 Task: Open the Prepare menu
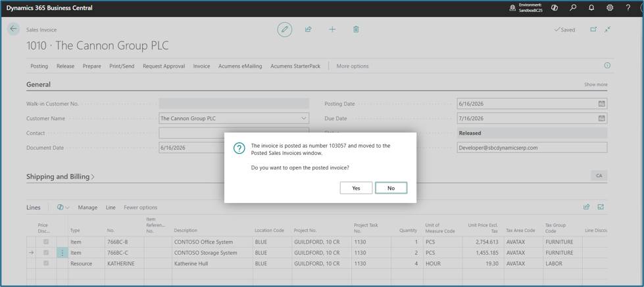(x=92, y=66)
